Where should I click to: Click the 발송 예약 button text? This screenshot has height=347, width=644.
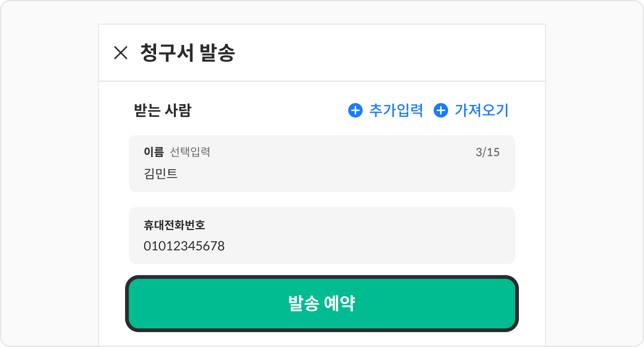322,304
